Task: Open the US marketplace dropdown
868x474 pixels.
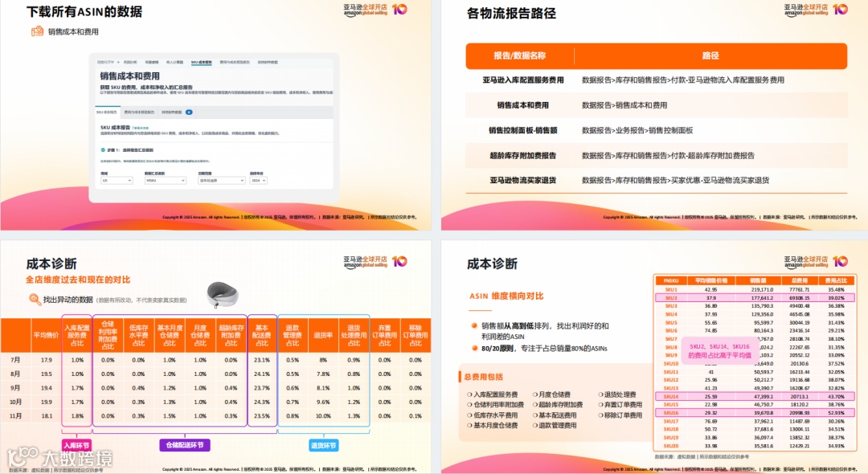Action: click(x=117, y=180)
